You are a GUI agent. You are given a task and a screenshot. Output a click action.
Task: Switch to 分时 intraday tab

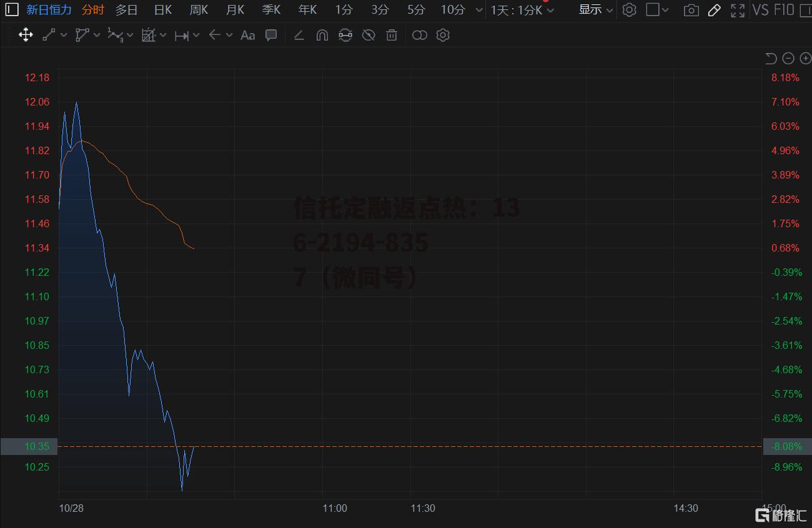point(93,10)
